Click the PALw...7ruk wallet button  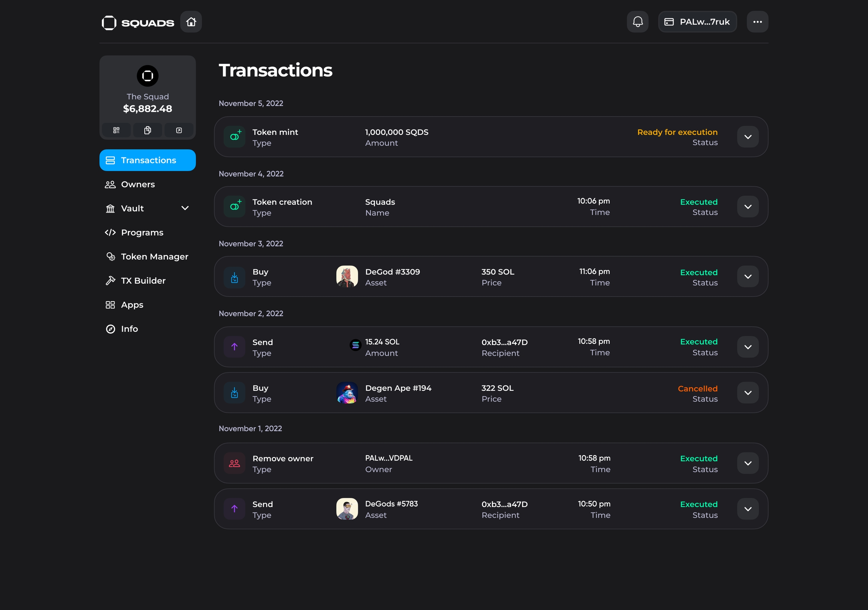697,22
